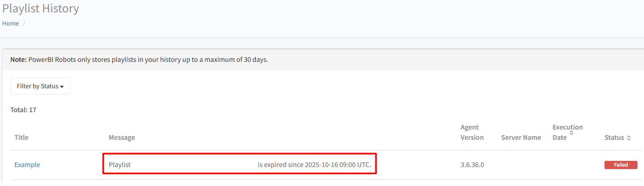Click the red Failed status badge

coord(621,165)
